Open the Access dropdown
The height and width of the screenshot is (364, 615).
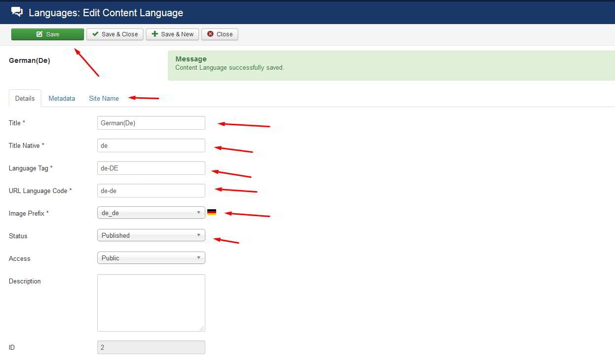click(x=151, y=258)
